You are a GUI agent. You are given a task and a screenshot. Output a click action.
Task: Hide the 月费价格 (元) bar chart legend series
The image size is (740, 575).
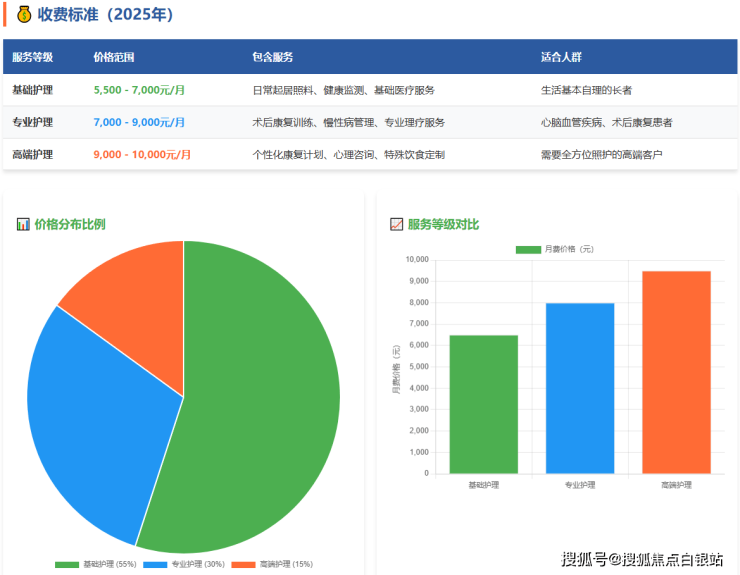coord(554,248)
